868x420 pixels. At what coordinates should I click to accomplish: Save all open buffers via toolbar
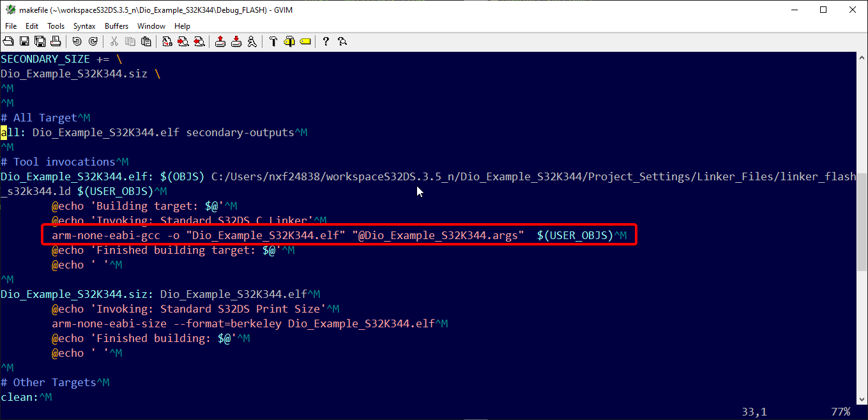coord(40,41)
